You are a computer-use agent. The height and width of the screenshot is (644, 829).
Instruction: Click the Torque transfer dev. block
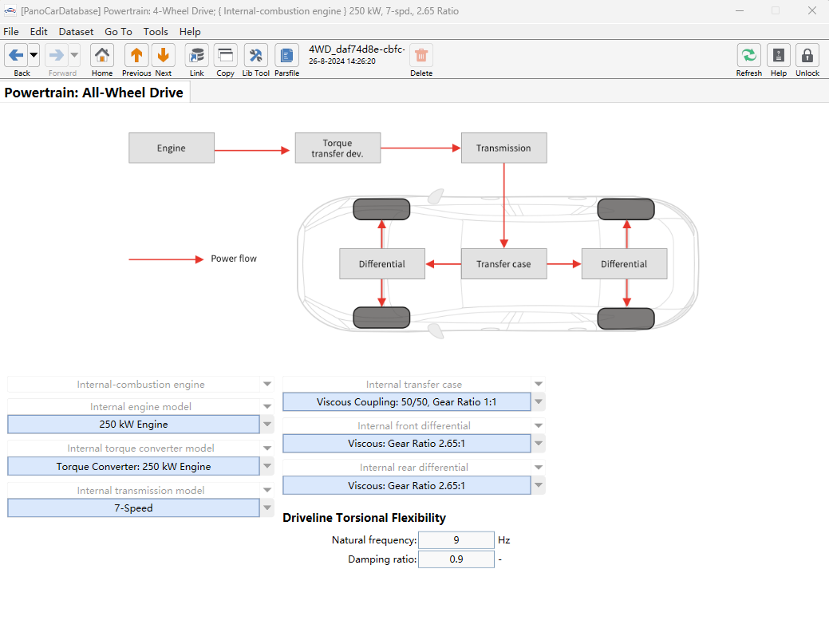coord(338,148)
